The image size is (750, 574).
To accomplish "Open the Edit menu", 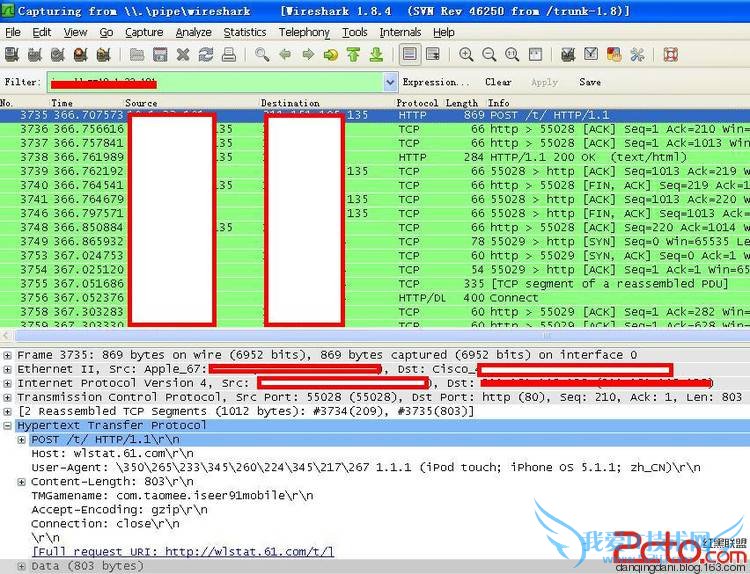I will (42, 32).
